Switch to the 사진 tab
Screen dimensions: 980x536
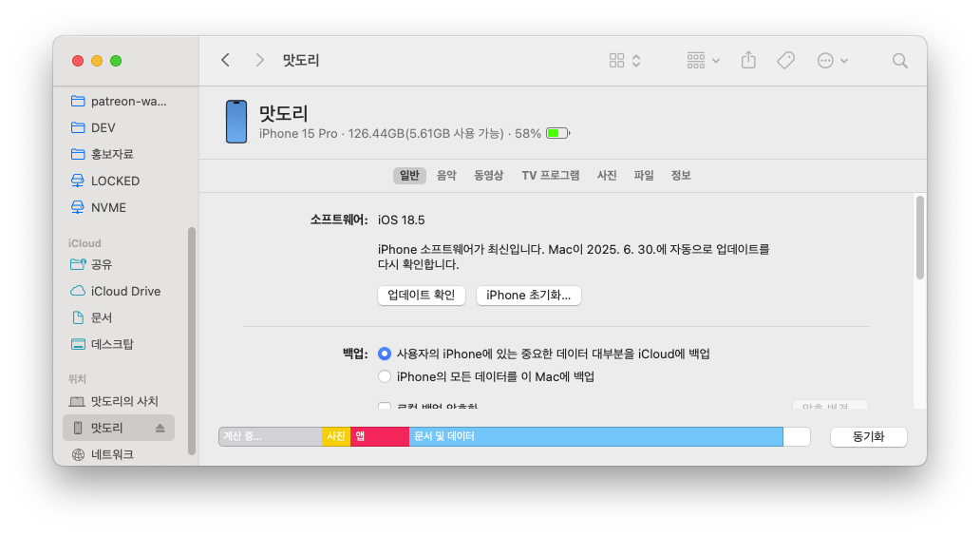tap(607, 175)
